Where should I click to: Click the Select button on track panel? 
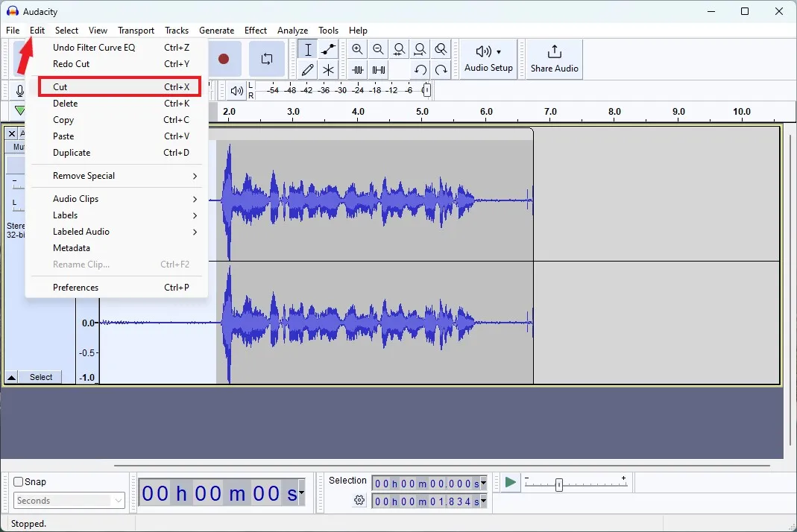tap(41, 377)
